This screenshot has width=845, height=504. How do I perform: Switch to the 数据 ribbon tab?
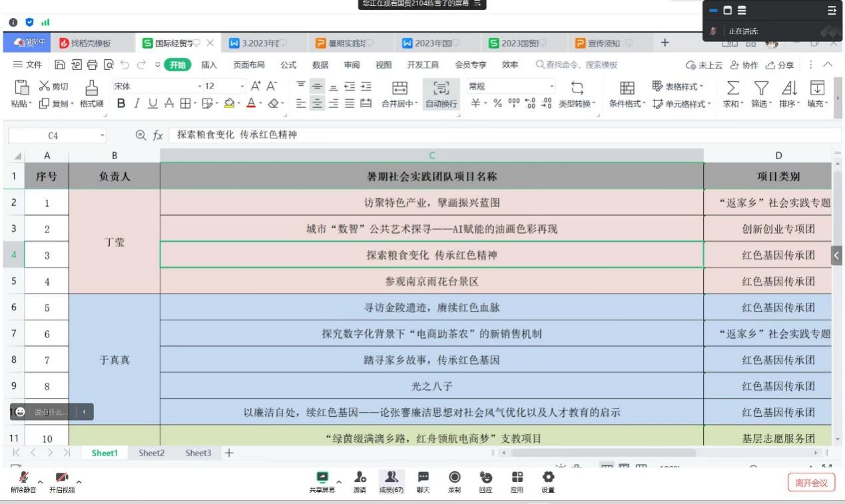tap(320, 65)
